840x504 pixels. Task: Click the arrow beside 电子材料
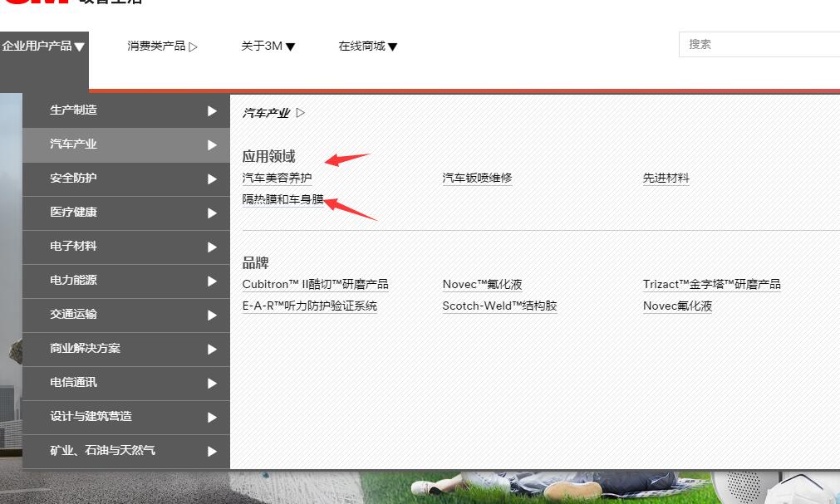coord(212,247)
